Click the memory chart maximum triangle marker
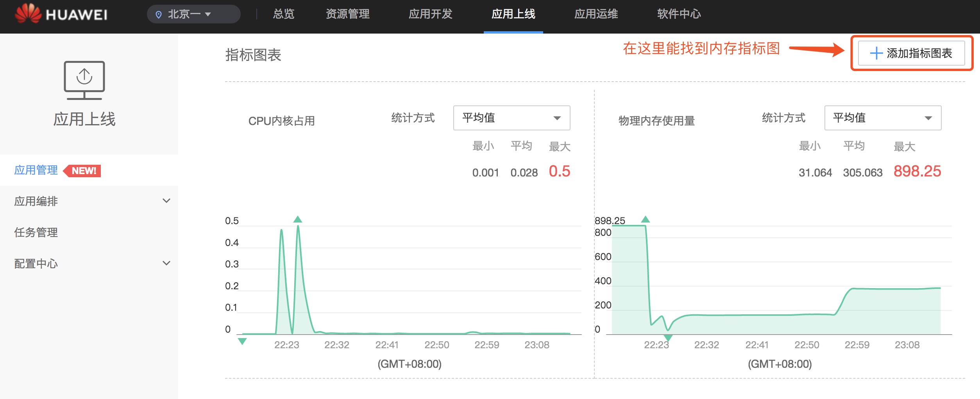The image size is (980, 399). (646, 219)
